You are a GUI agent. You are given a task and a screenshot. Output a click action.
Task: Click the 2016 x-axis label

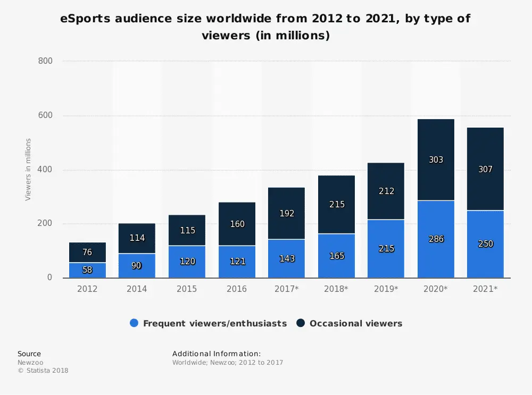pos(237,289)
